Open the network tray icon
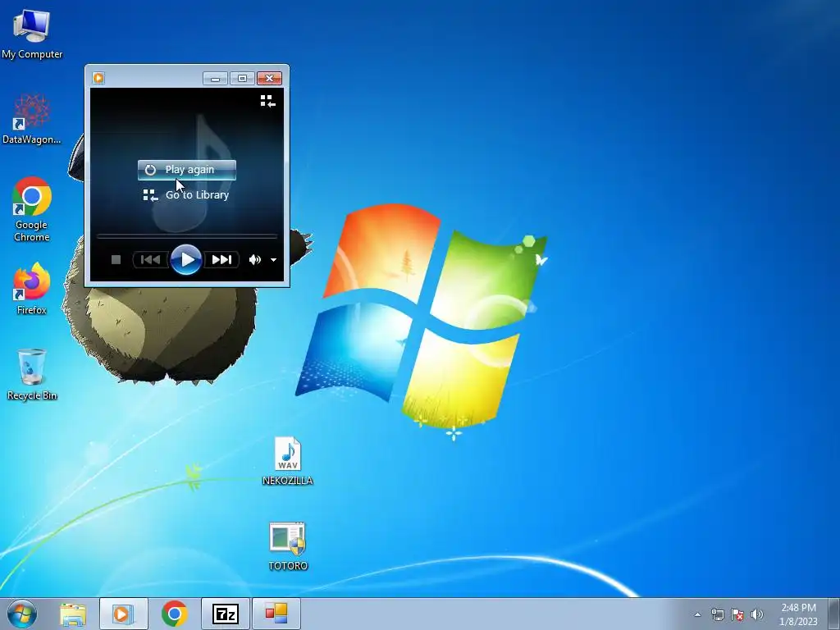Image resolution: width=840 pixels, height=630 pixels. tap(717, 614)
